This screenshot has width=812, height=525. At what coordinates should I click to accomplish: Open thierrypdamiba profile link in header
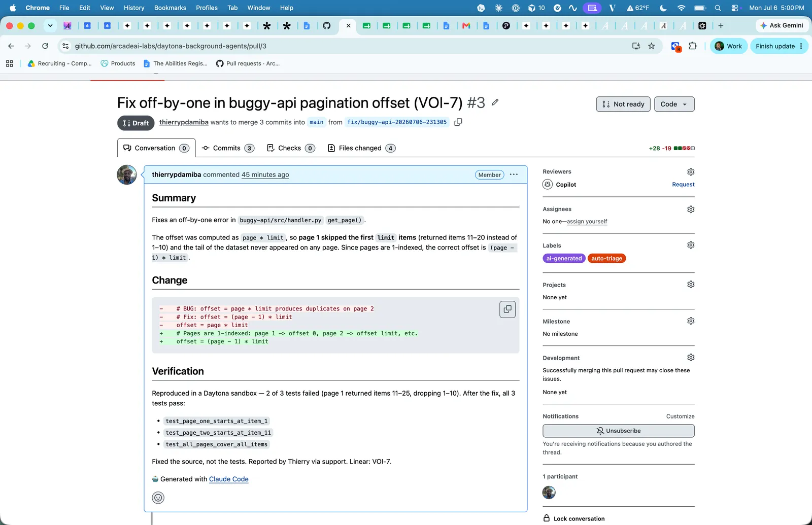tap(184, 122)
